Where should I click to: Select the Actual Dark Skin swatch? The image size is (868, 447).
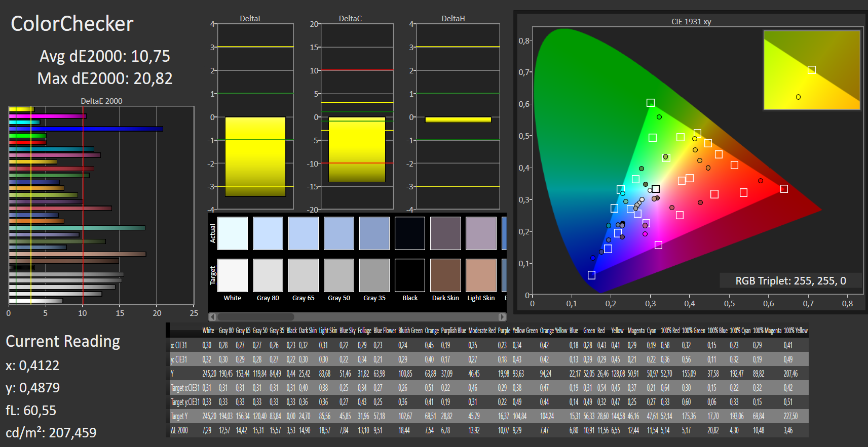[445, 233]
